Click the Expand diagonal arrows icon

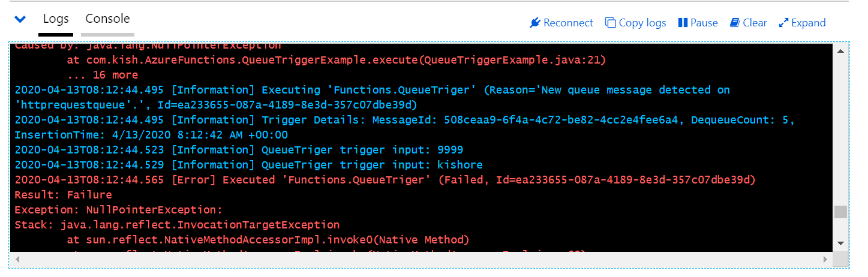pos(783,23)
